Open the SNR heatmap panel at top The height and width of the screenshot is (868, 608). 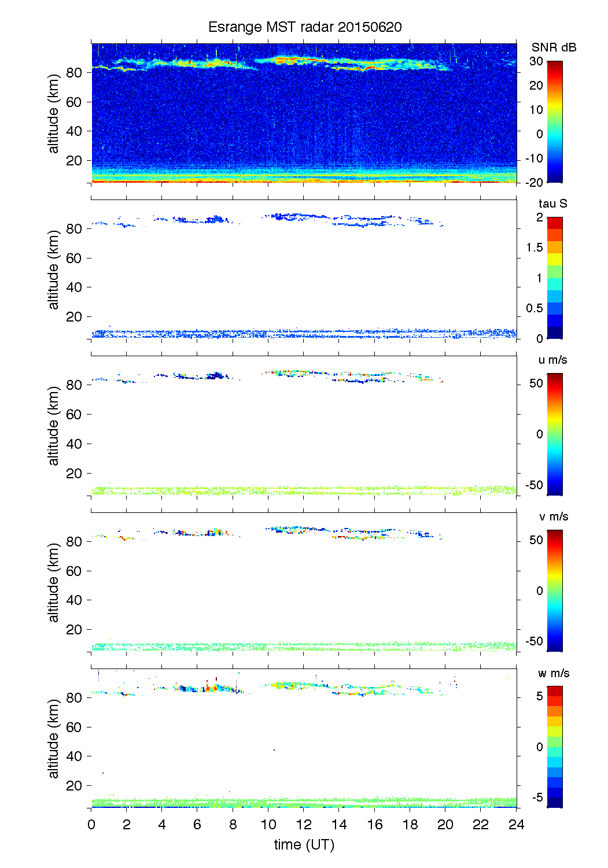click(x=304, y=113)
